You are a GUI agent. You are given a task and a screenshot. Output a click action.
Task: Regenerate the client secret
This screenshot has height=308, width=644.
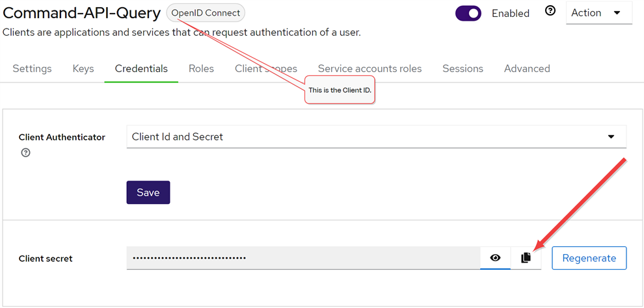click(589, 258)
